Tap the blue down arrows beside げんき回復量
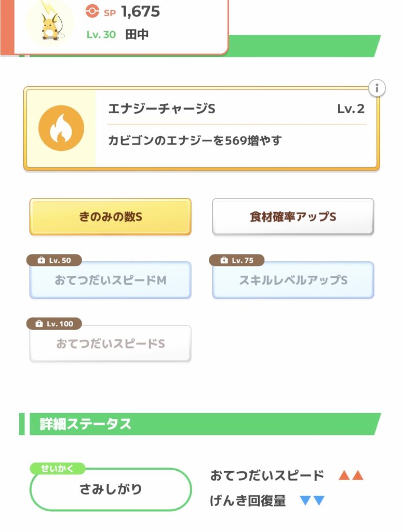403x532 pixels. coord(312,501)
